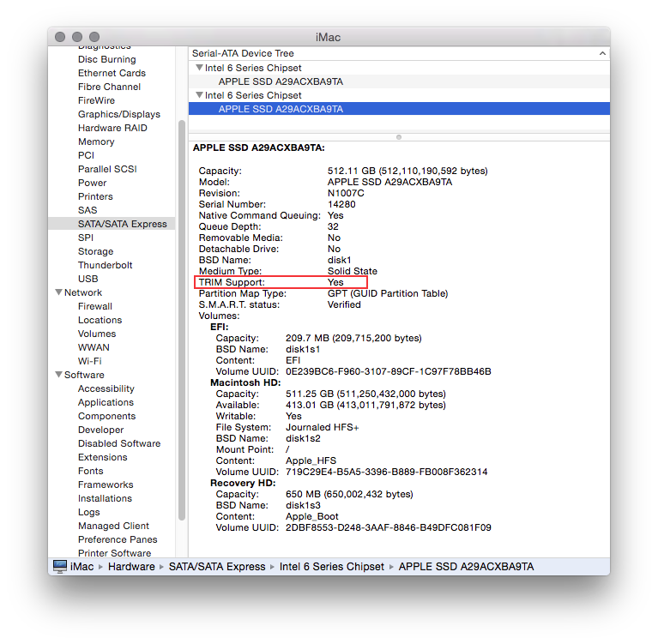Select USB in the sidebar

[x=88, y=279]
